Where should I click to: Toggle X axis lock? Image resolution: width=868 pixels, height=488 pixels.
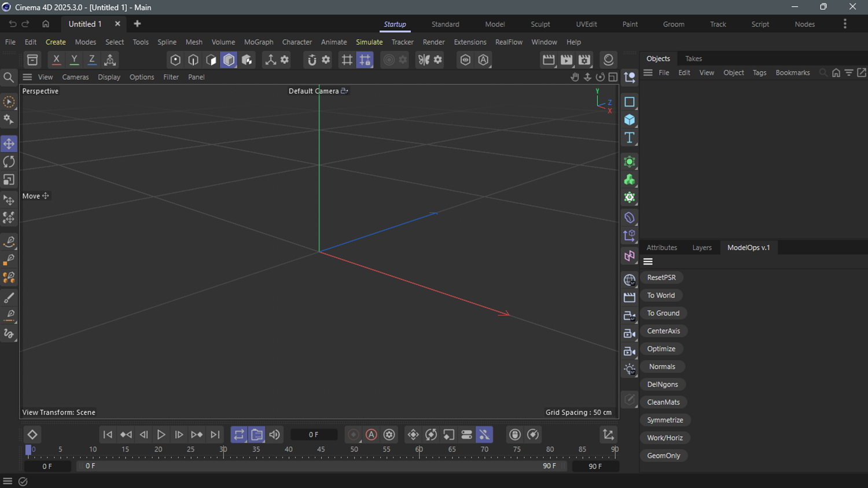click(56, 60)
